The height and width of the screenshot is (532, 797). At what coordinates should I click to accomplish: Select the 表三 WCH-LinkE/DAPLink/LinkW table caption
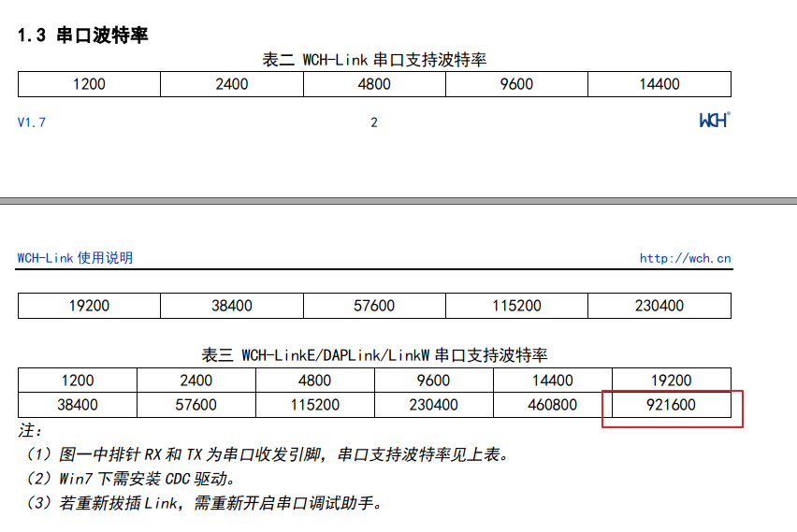click(x=374, y=355)
